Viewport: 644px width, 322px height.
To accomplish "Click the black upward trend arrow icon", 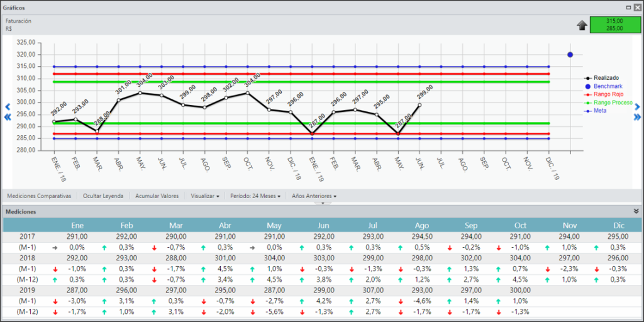I will tap(582, 25).
